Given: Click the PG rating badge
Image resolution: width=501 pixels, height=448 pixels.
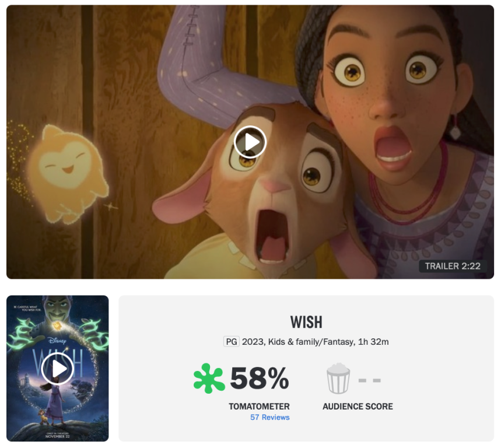Looking at the screenshot, I should click(x=232, y=342).
